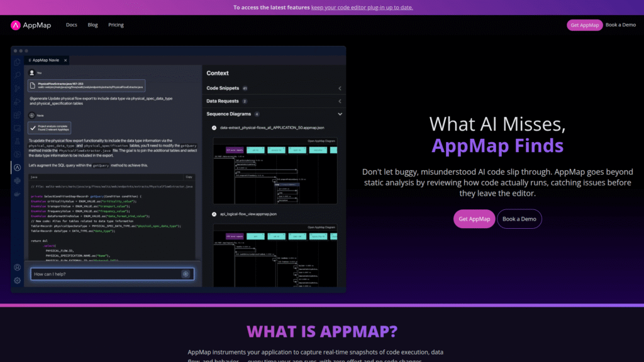Follow the keep your plug-in up to date link

[362, 7]
